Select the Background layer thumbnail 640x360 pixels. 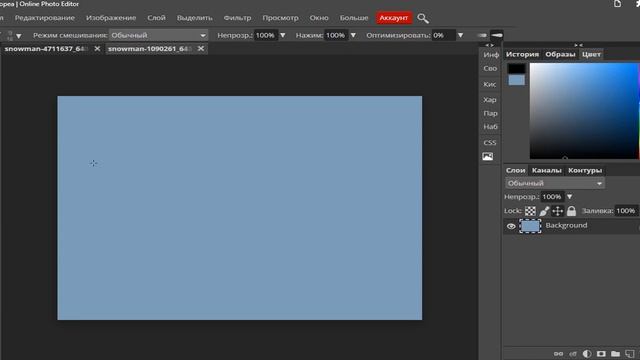[x=530, y=226]
